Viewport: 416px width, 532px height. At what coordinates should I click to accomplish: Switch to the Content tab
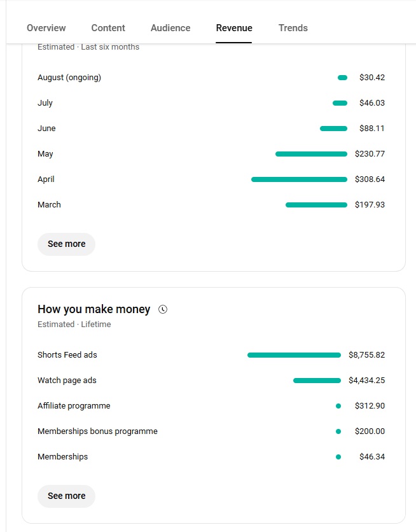(x=108, y=28)
